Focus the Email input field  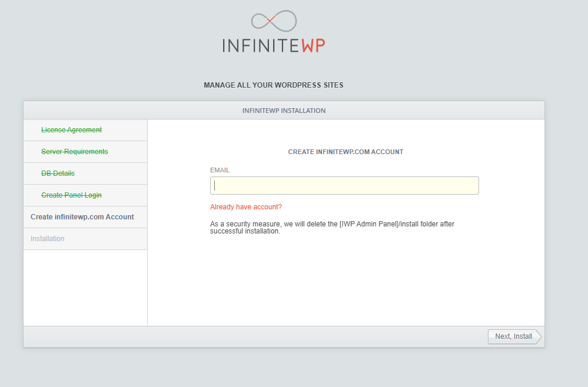(x=344, y=185)
